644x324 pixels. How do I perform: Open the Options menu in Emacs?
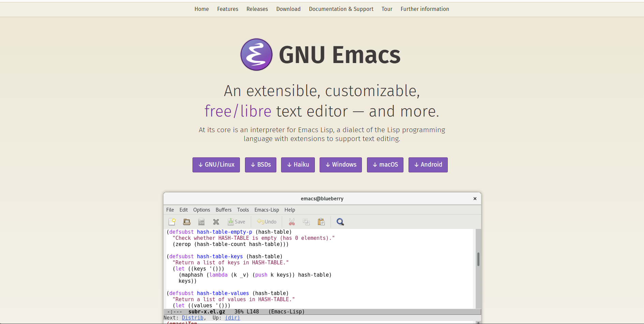202,210
